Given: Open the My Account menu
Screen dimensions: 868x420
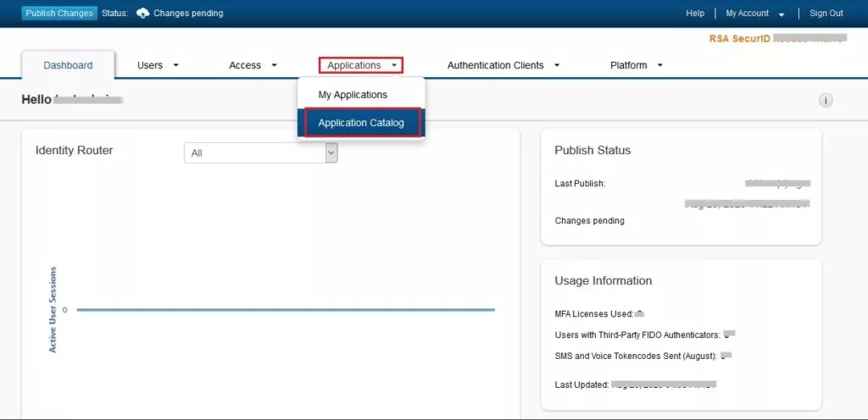Looking at the screenshot, I should 748,14.
